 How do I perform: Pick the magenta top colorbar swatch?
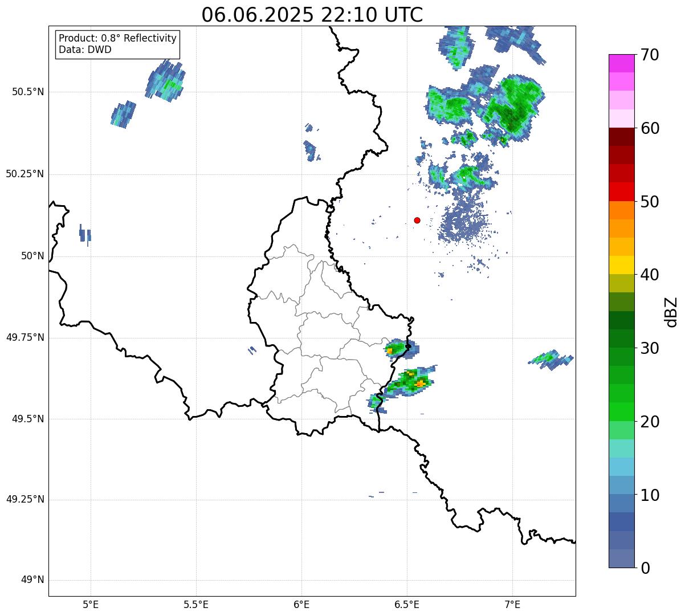[621, 63]
